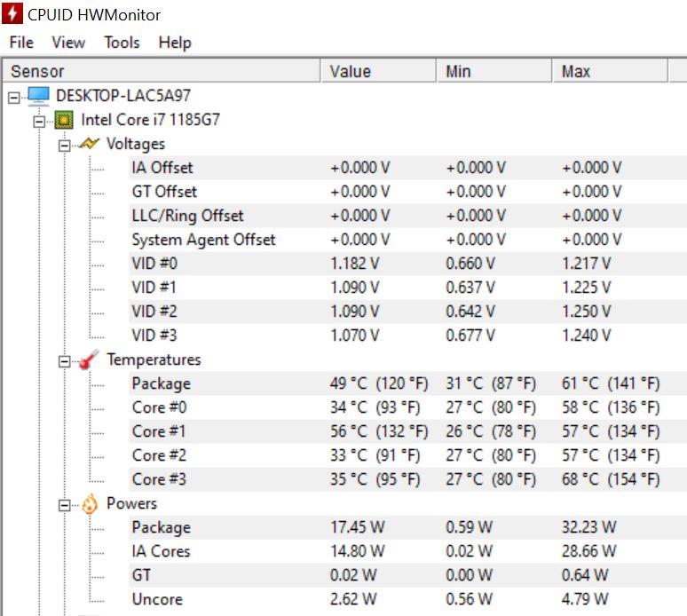Click the Min column header
687x616 pixels.
(x=494, y=71)
